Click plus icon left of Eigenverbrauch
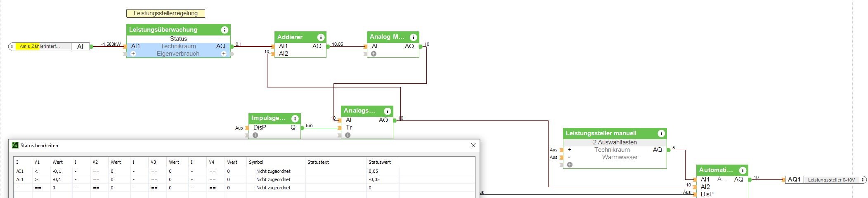This screenshot has width=868, height=198. (x=133, y=54)
